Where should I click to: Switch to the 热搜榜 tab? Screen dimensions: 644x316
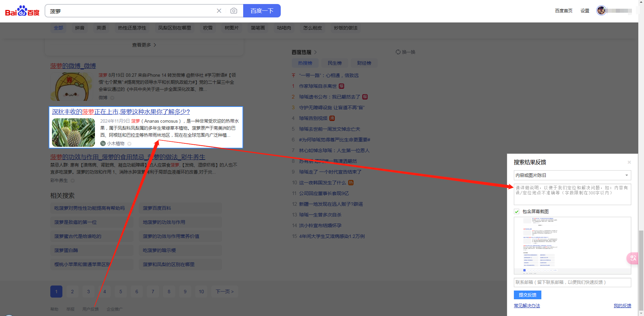click(305, 63)
